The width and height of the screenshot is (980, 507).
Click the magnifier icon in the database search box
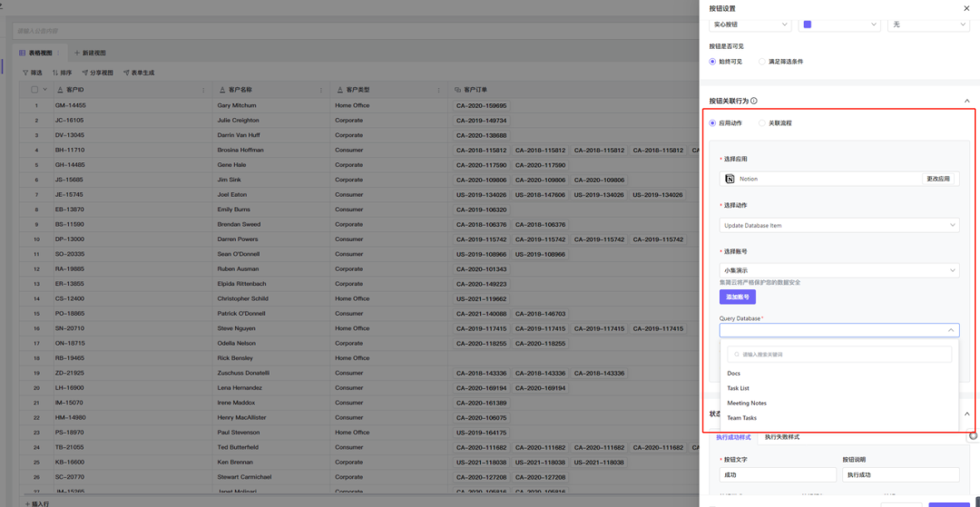click(737, 354)
